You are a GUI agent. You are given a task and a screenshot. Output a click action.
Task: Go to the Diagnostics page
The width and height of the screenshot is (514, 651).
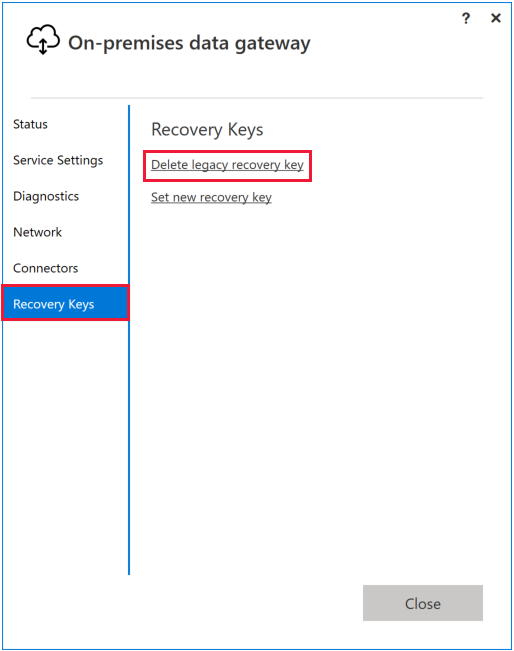[46, 196]
